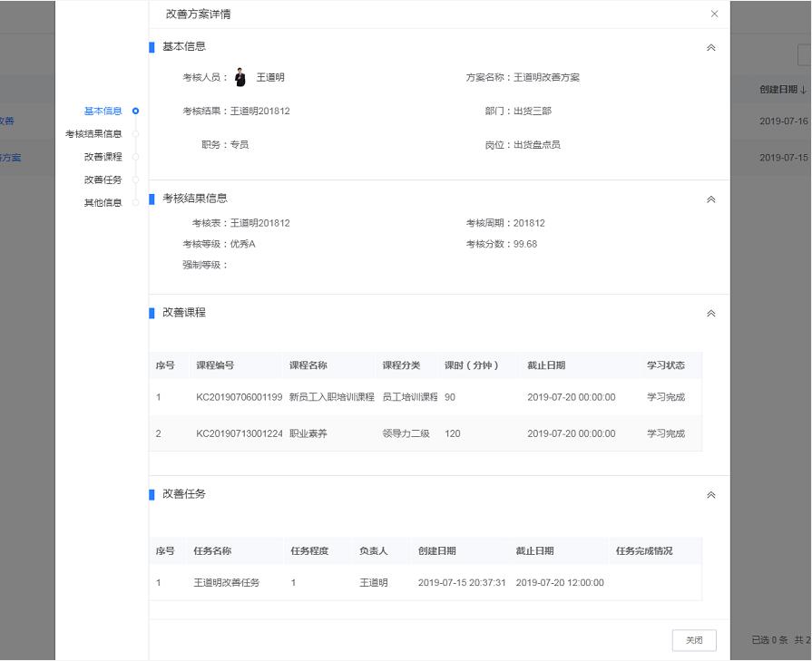
Task: Collapse the 改善课程 section
Action: [x=711, y=313]
